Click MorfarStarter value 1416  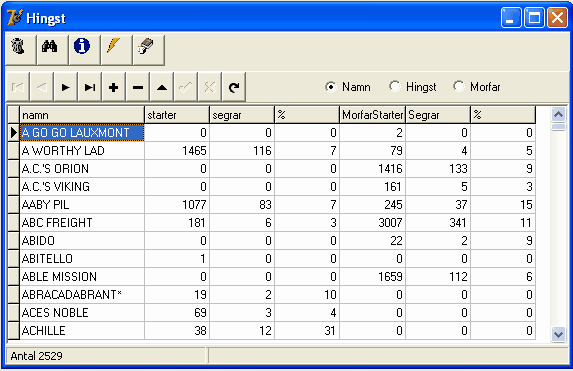coord(390,169)
